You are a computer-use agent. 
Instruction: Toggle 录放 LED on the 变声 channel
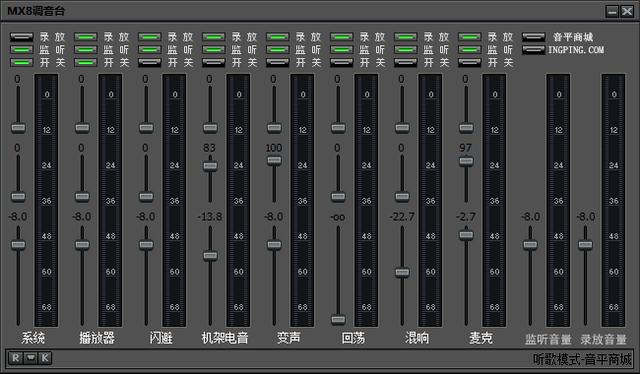[278, 37]
